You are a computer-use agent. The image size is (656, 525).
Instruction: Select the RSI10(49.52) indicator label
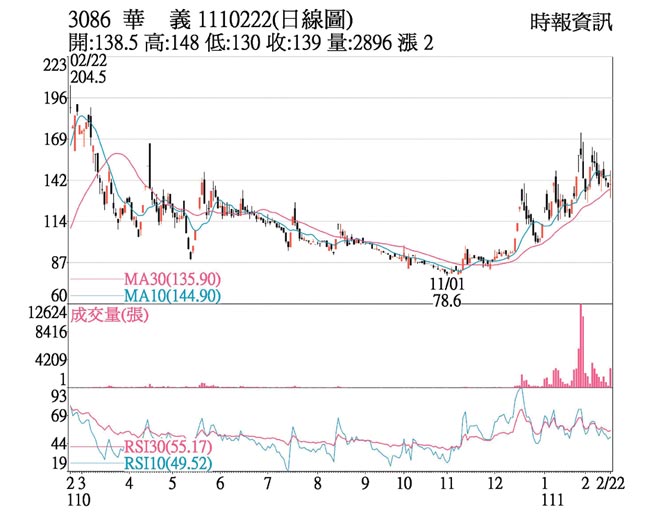tap(167, 464)
